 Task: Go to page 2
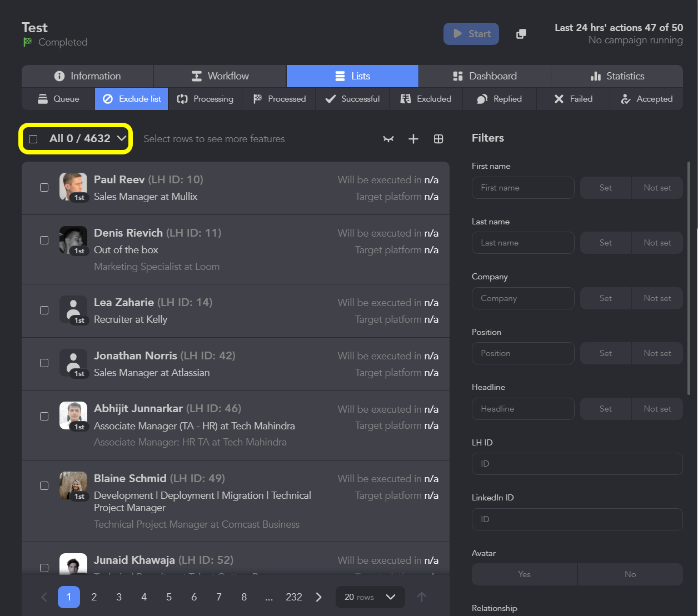[x=94, y=597]
